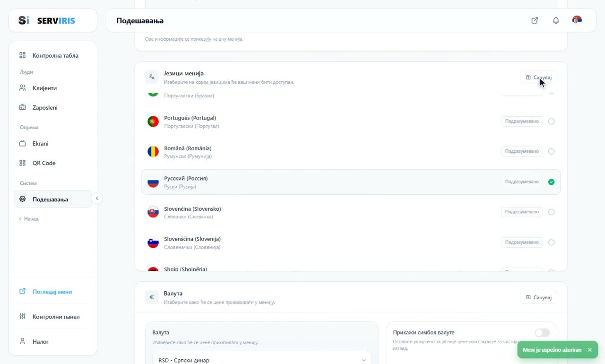Collapse the sidebar with the chevron handle
The height and width of the screenshot is (364, 605).
(x=96, y=199)
